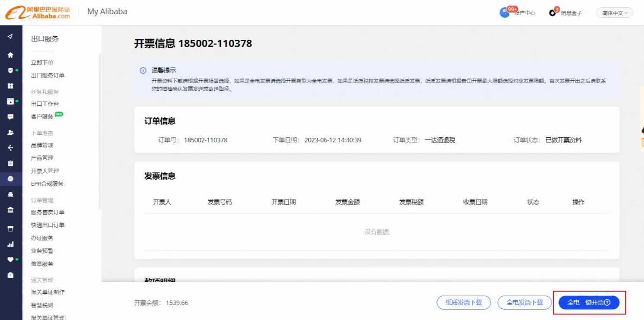Viewport: 644px width, 320px height.
Task: Click the 全电一键开票 button
Action: click(589, 303)
